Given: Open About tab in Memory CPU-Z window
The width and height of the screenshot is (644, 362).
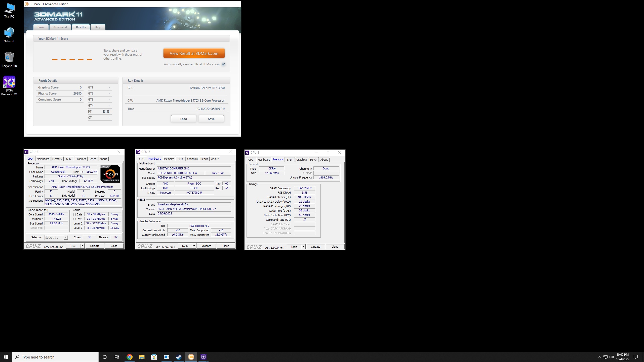Looking at the screenshot, I should 324,160.
